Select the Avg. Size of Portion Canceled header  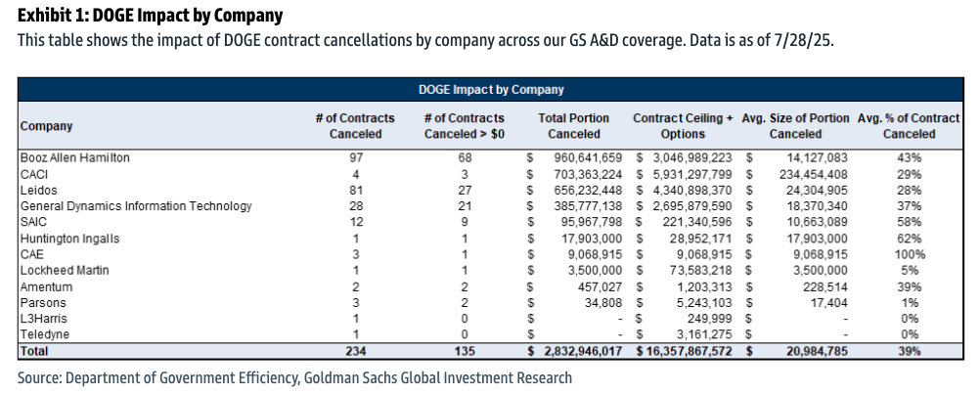point(795,126)
